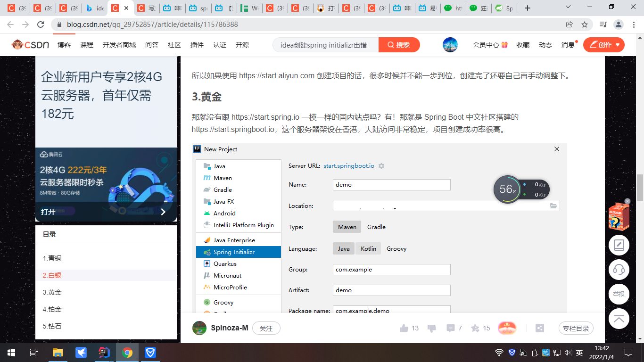This screenshot has width=644, height=362.
Task: Click the Chrome taskbar icon
Action: pos(127,353)
